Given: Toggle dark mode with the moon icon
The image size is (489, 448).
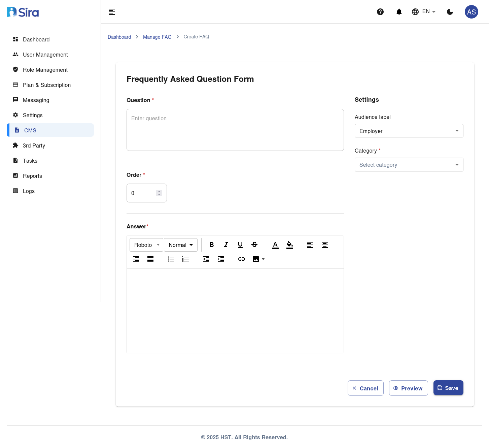Looking at the screenshot, I should [x=450, y=12].
